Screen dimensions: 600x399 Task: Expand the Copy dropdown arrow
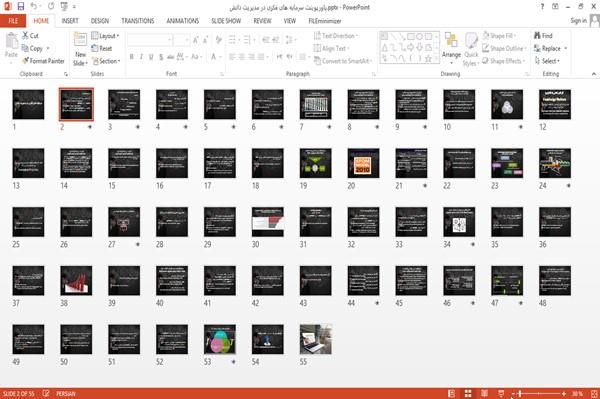click(48, 48)
